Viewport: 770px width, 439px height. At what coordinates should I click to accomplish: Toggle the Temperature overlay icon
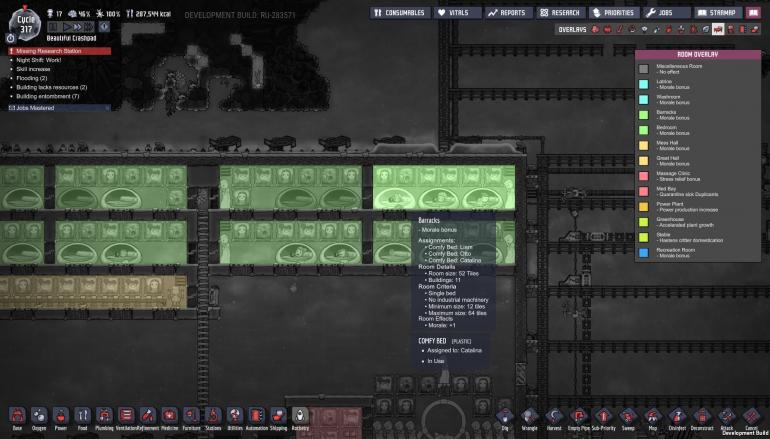(619, 29)
